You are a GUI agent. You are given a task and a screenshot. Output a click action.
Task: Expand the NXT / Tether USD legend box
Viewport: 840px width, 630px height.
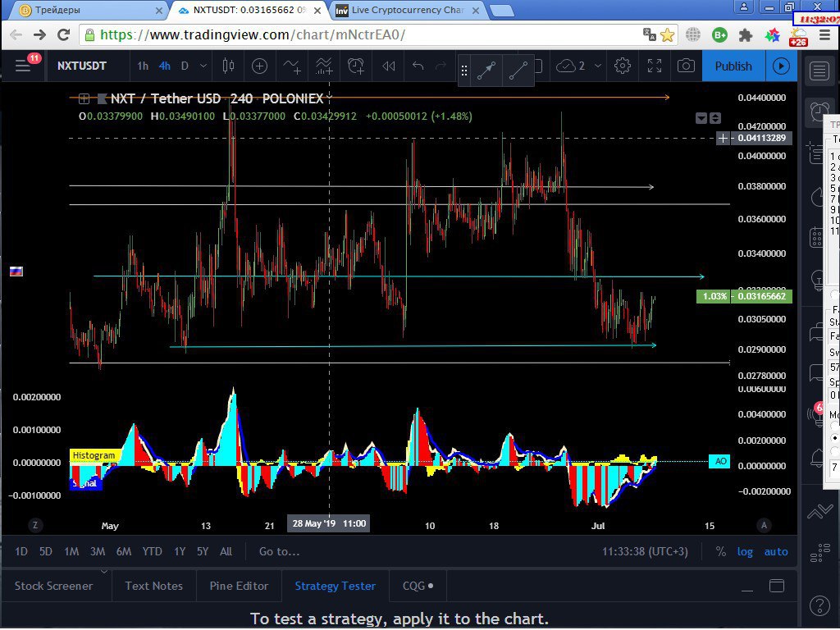pos(84,98)
